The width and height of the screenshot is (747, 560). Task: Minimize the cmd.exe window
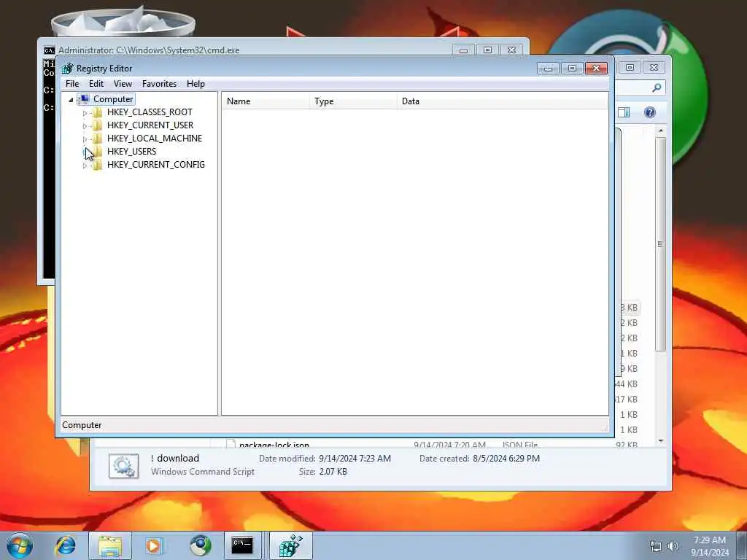(463, 50)
